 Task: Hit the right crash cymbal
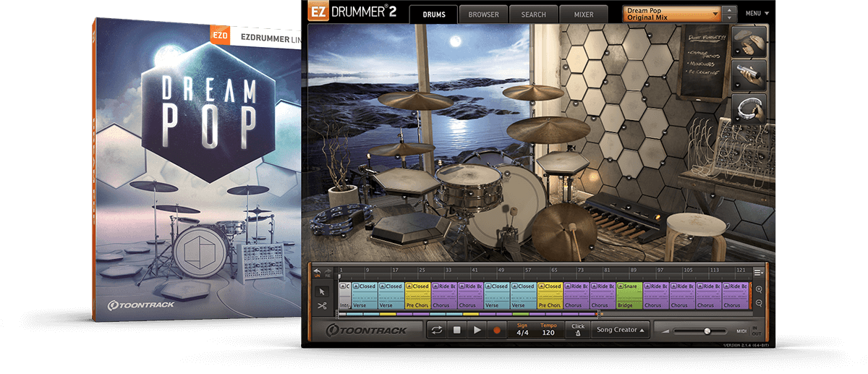coord(534,93)
